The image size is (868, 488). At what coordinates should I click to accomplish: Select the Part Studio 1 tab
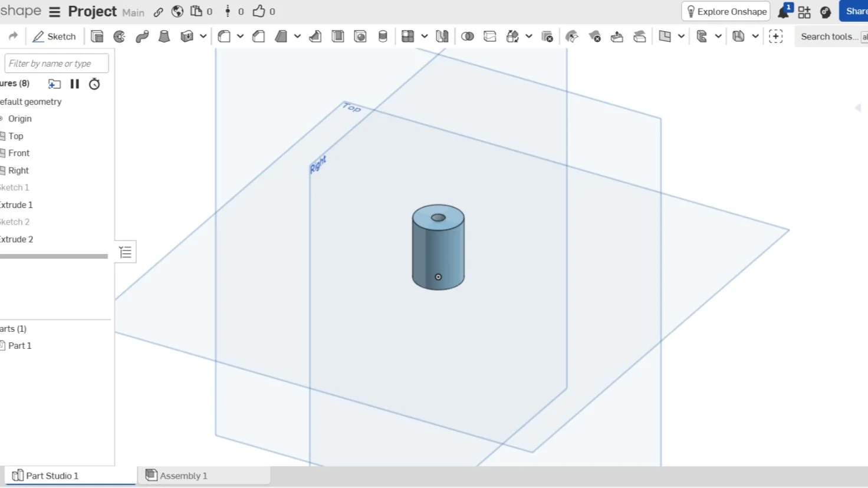[71, 476]
